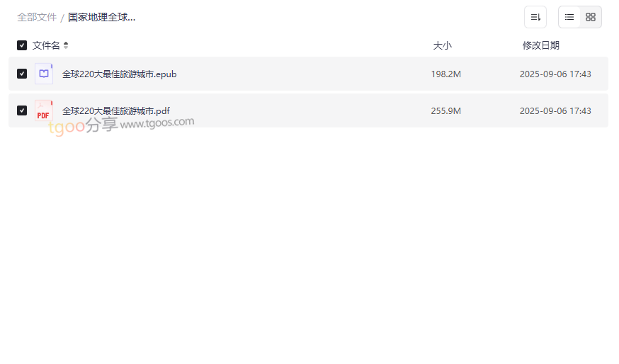This screenshot has width=619, height=364.
Task: Click the 198.2M size of epub row
Action: click(x=445, y=74)
